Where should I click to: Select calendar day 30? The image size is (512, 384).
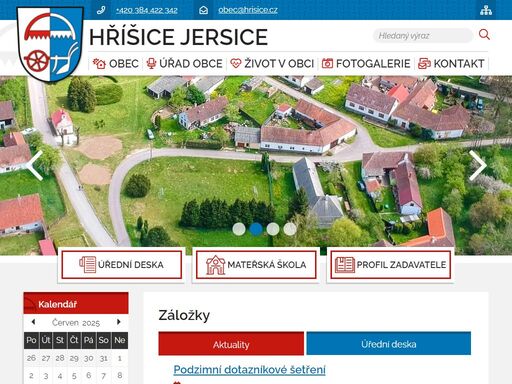point(88,358)
